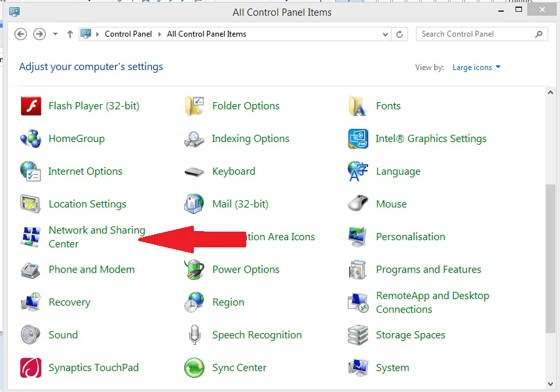
Task: Open the Location Settings link
Action: (88, 204)
